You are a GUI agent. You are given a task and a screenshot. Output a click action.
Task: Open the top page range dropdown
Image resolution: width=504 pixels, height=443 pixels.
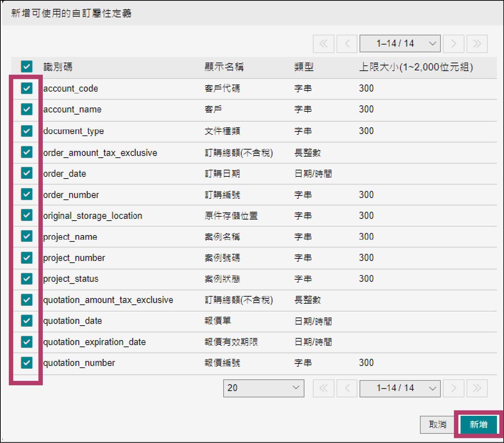coord(400,43)
